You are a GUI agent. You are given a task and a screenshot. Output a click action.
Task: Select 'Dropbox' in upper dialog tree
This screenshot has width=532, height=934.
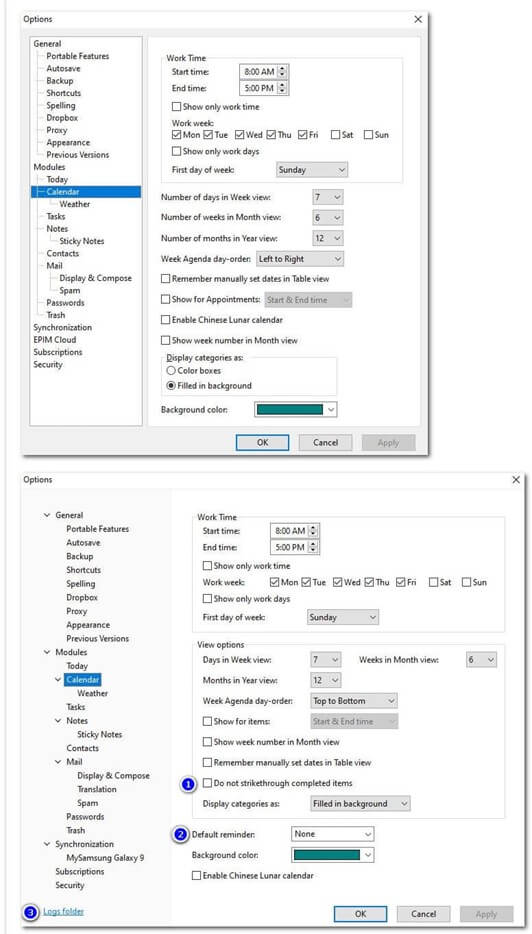point(62,118)
